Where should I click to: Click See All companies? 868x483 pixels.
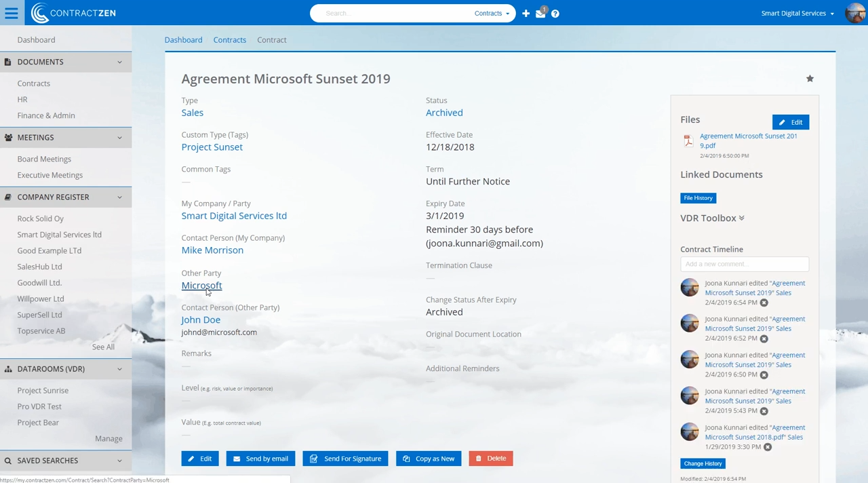[x=103, y=347]
